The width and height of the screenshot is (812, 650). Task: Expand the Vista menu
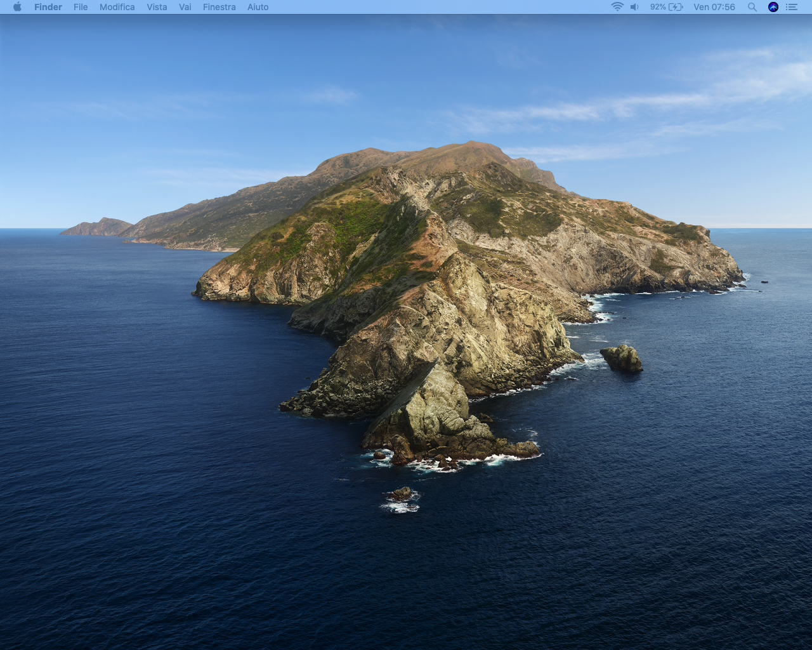[x=157, y=7]
